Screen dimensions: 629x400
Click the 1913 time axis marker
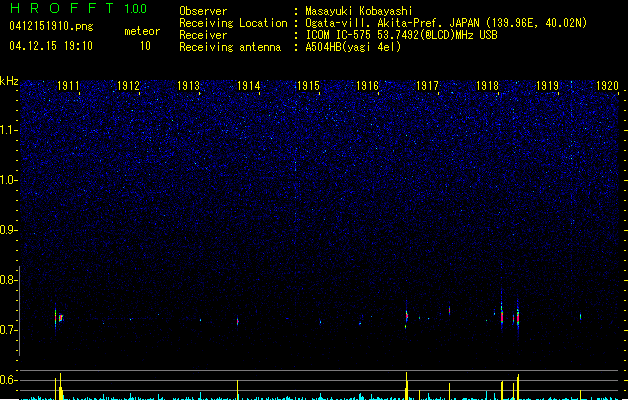point(188,86)
